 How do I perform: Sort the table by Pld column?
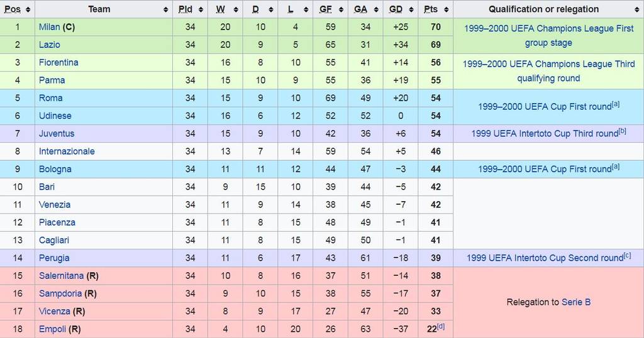point(201,9)
